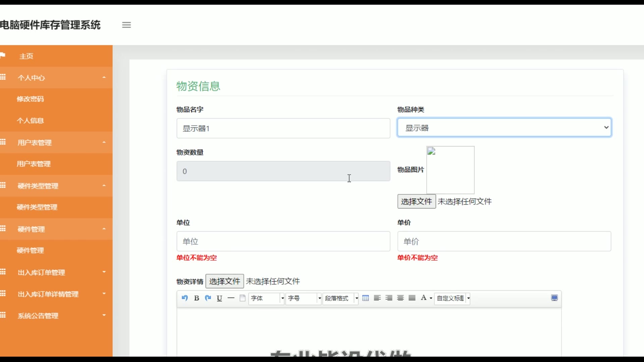Click the hamburger menu icon in header
This screenshot has width=644, height=362.
pos(126,25)
